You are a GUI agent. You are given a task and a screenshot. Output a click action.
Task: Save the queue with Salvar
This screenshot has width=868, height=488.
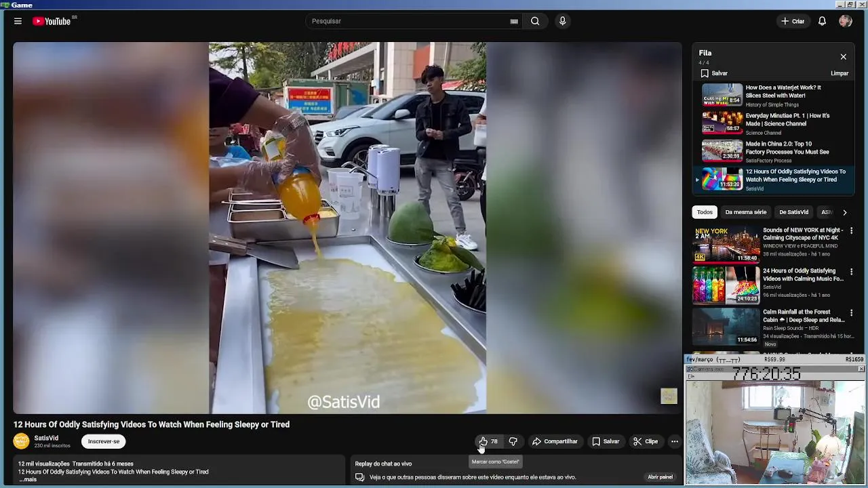point(714,73)
